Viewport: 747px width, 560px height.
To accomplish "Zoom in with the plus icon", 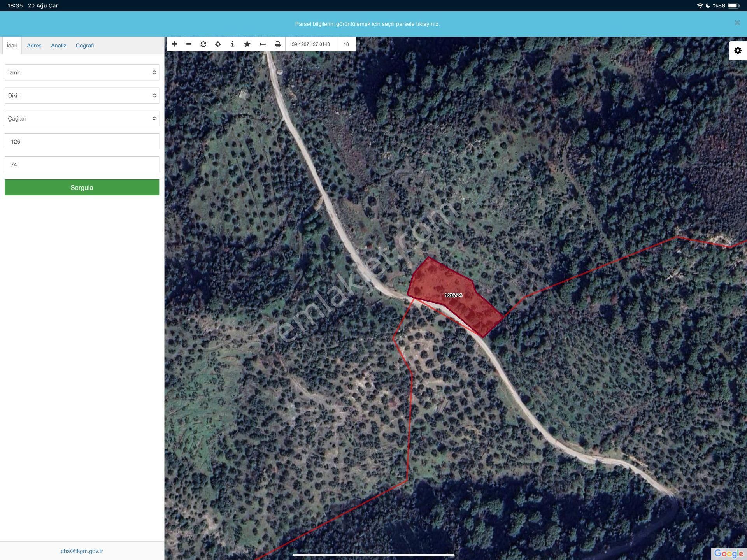I will click(x=174, y=44).
